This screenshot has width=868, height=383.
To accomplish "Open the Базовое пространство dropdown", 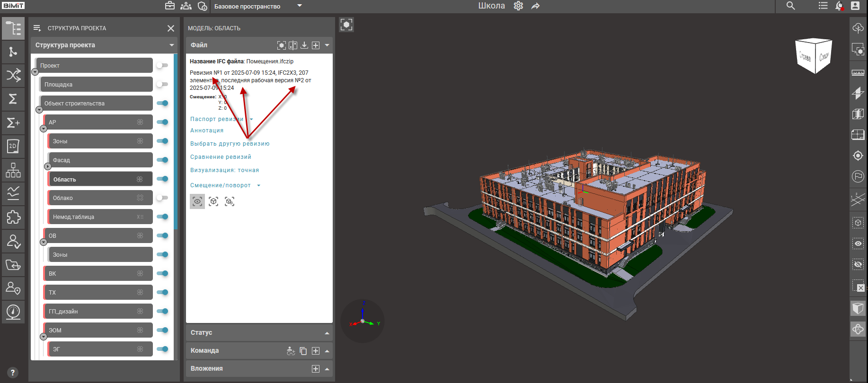I will pyautogui.click(x=299, y=6).
